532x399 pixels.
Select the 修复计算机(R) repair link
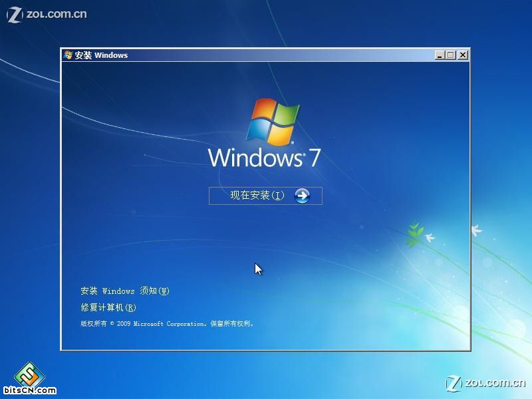(108, 307)
